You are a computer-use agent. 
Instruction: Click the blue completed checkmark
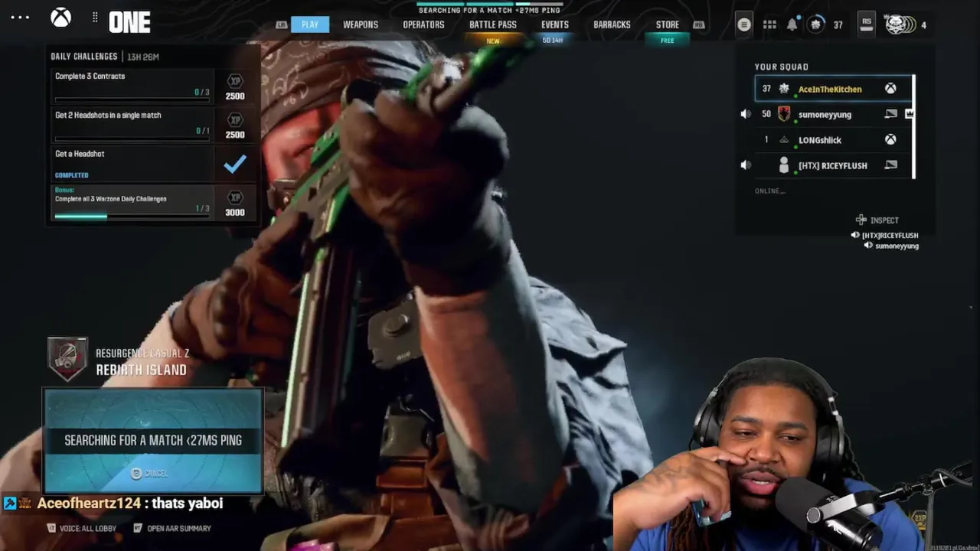[x=235, y=164]
